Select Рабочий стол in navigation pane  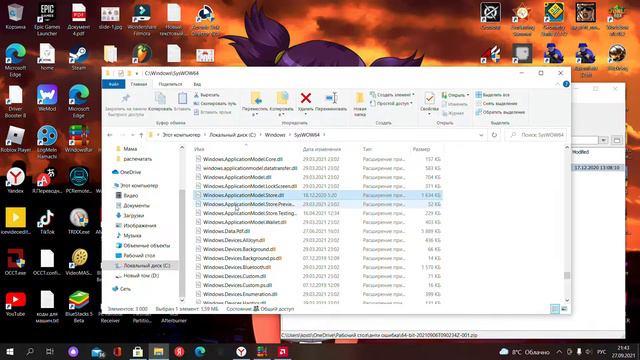135,256
